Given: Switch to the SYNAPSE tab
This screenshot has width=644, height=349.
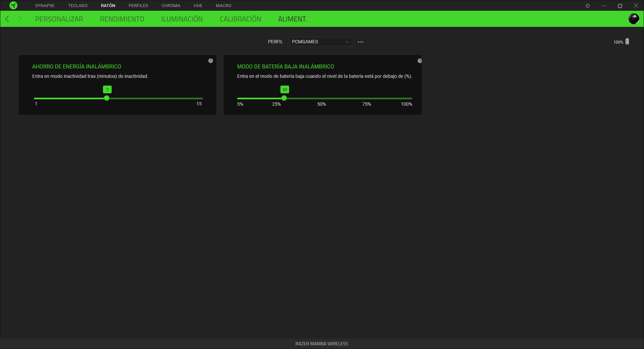Looking at the screenshot, I should (x=45, y=6).
